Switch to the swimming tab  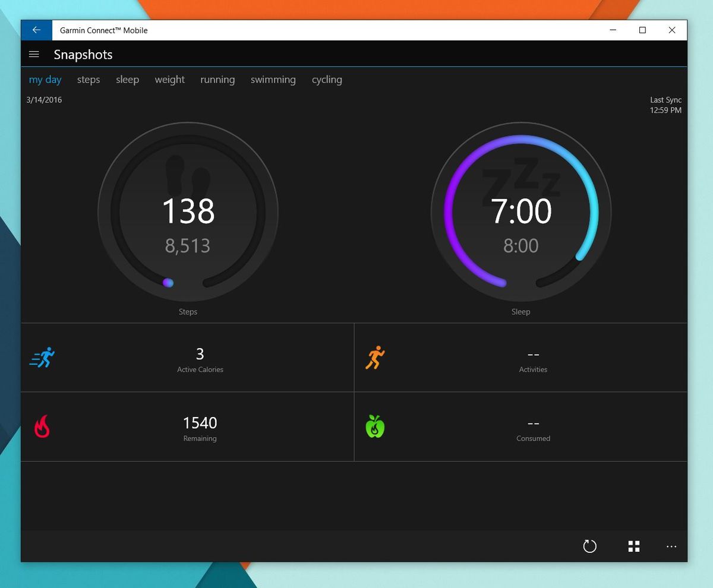click(273, 79)
